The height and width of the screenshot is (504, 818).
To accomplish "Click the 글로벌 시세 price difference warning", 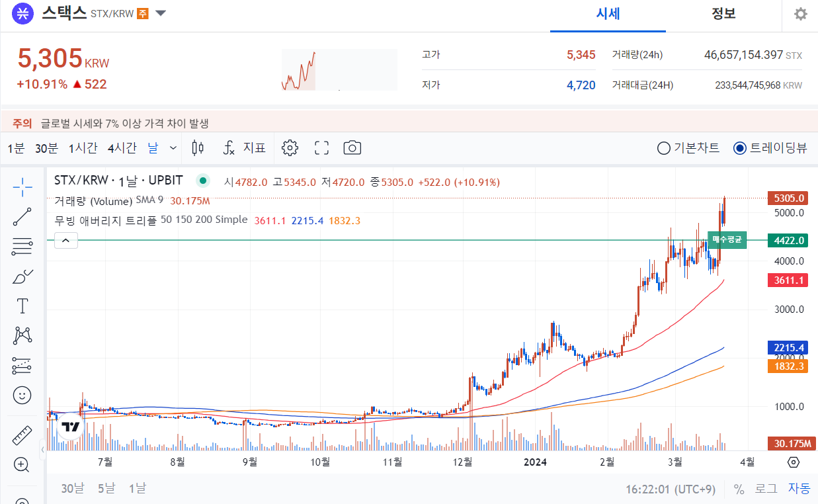I will [124, 123].
